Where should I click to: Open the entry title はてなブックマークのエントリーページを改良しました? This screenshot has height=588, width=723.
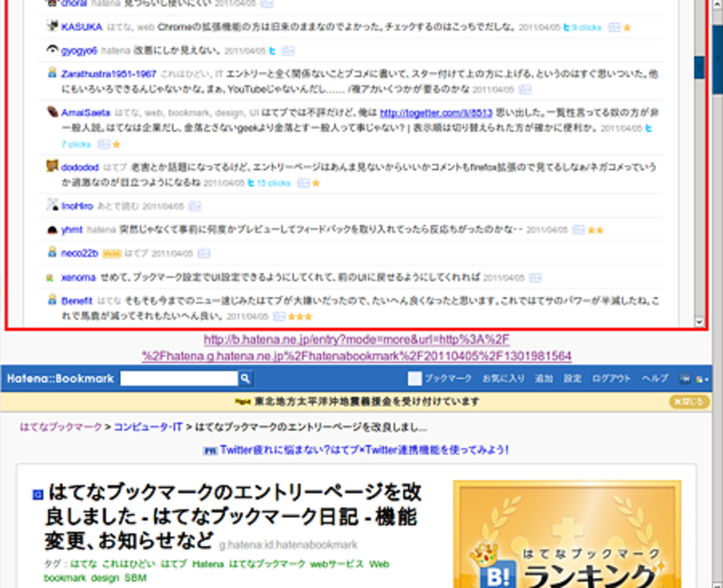(233, 516)
